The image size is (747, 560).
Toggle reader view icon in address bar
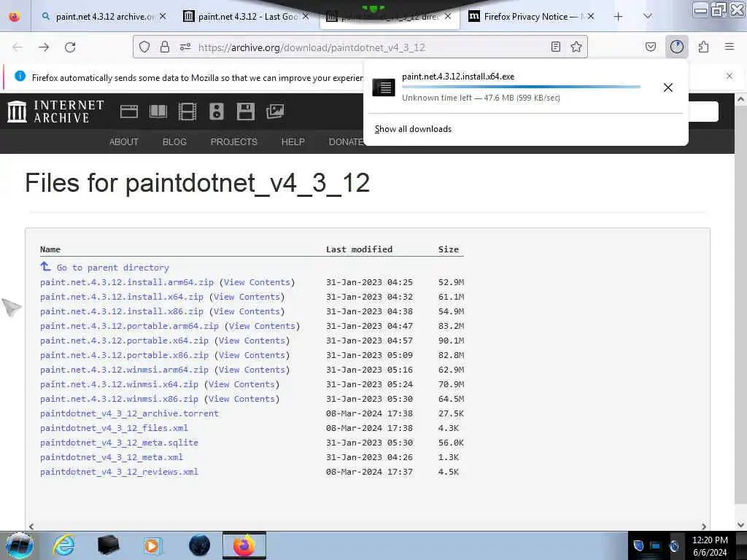point(555,47)
